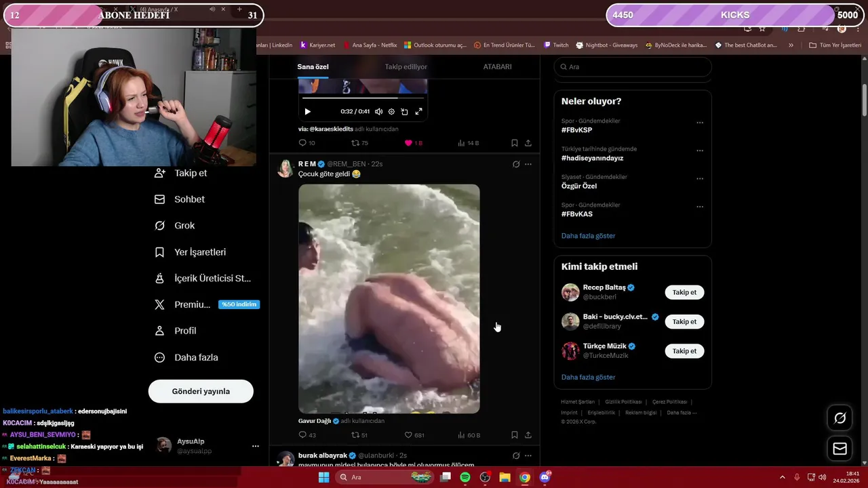Bookmark the karaeskiedits video post
This screenshot has width=868, height=488.
click(514, 143)
